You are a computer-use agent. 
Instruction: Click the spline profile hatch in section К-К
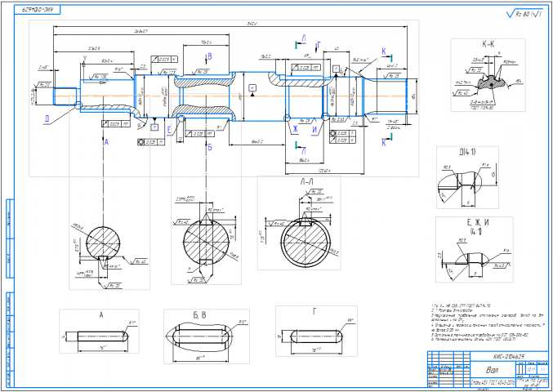click(x=491, y=83)
